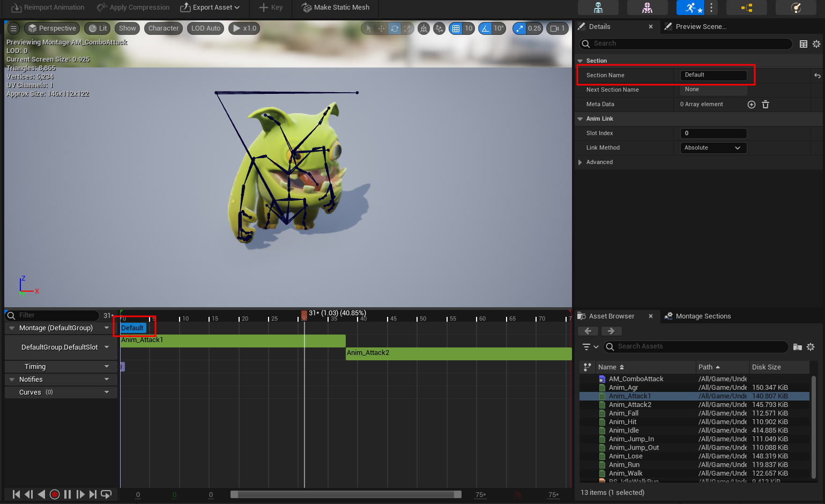Open the LOD Auto menu

[206, 28]
